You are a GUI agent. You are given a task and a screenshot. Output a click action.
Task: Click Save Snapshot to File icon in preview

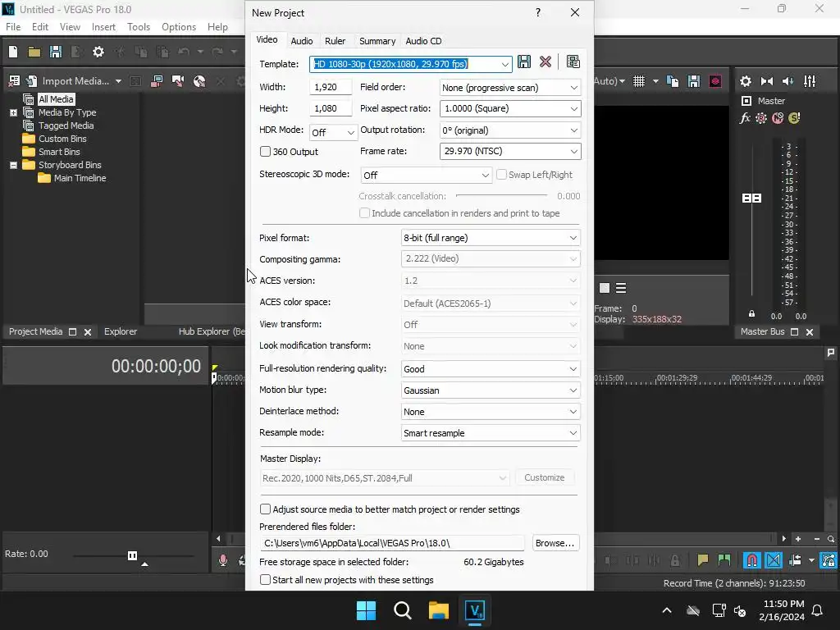[694, 81]
